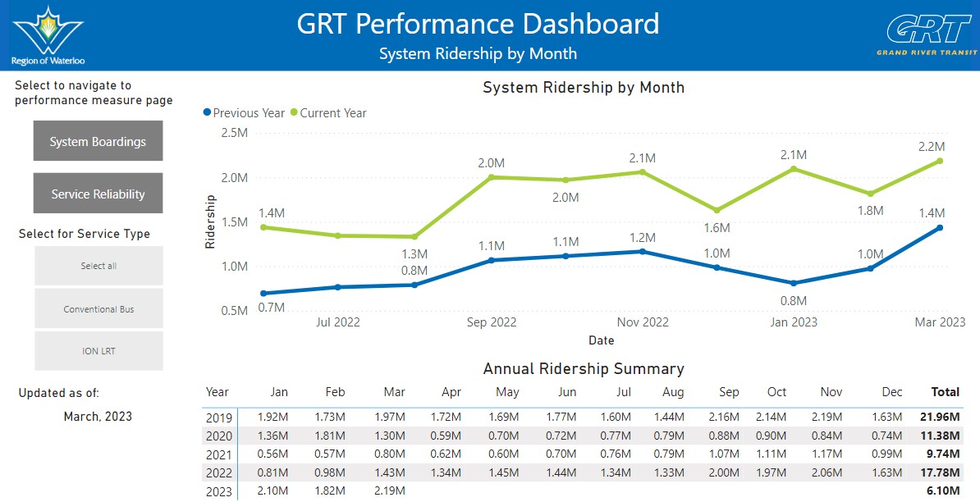980x502 pixels.
Task: Click the System Ridership by Month chart title
Action: (584, 88)
